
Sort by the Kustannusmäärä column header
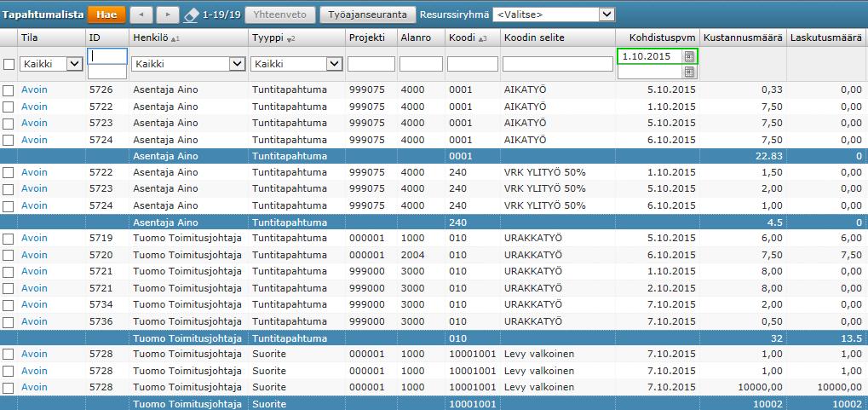pos(743,38)
